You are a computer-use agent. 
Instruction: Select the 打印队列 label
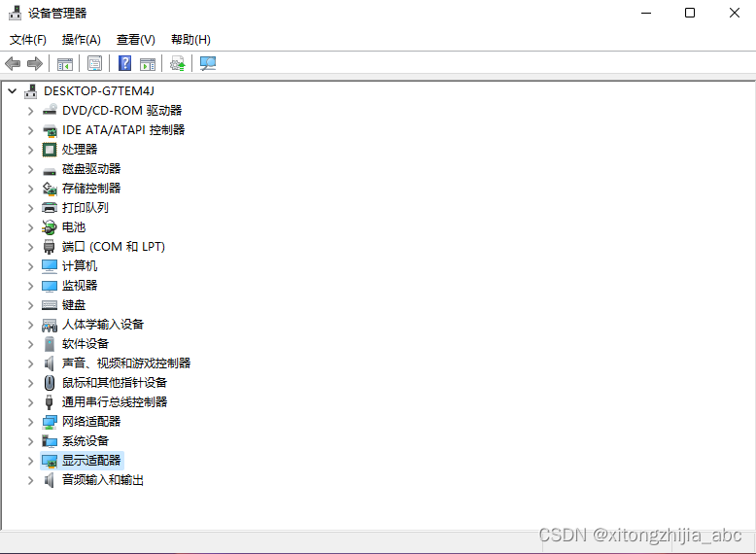point(86,208)
